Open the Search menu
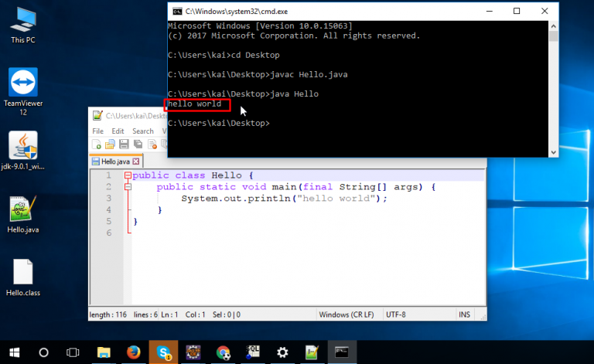The image size is (594, 364). (x=142, y=131)
